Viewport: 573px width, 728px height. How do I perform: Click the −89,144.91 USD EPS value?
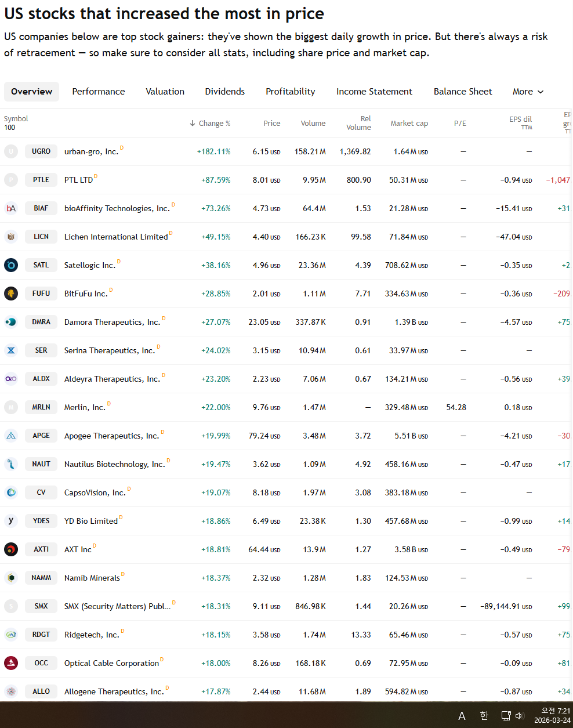pyautogui.click(x=506, y=606)
